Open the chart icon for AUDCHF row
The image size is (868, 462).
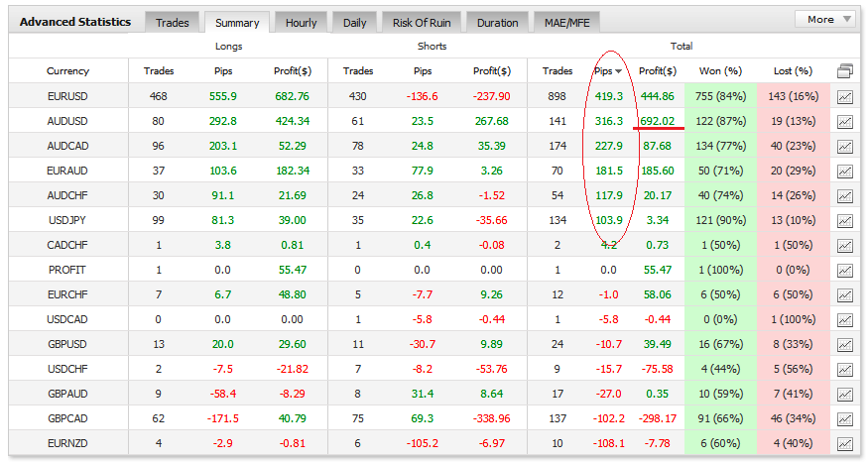click(x=845, y=196)
